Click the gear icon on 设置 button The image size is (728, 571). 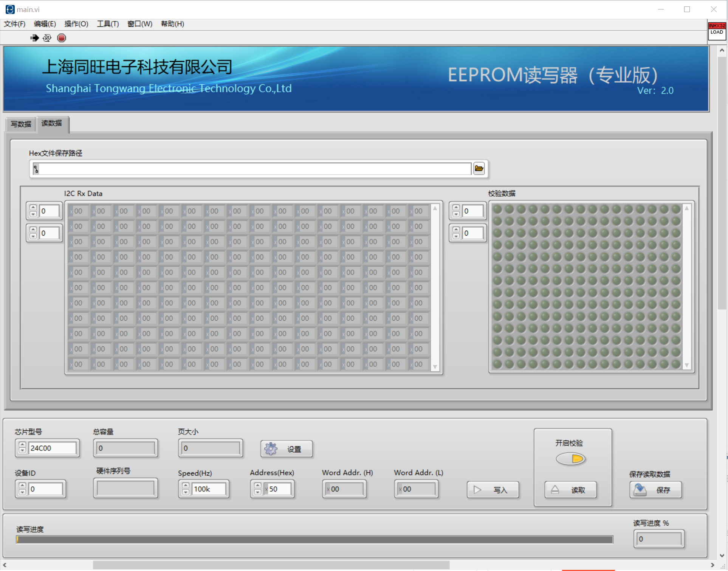271,449
